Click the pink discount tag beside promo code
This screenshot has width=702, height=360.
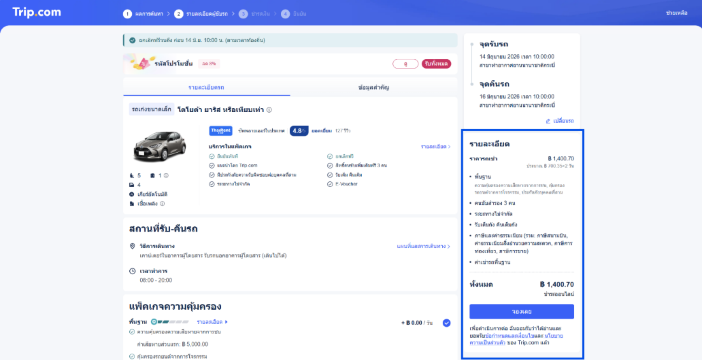point(209,64)
